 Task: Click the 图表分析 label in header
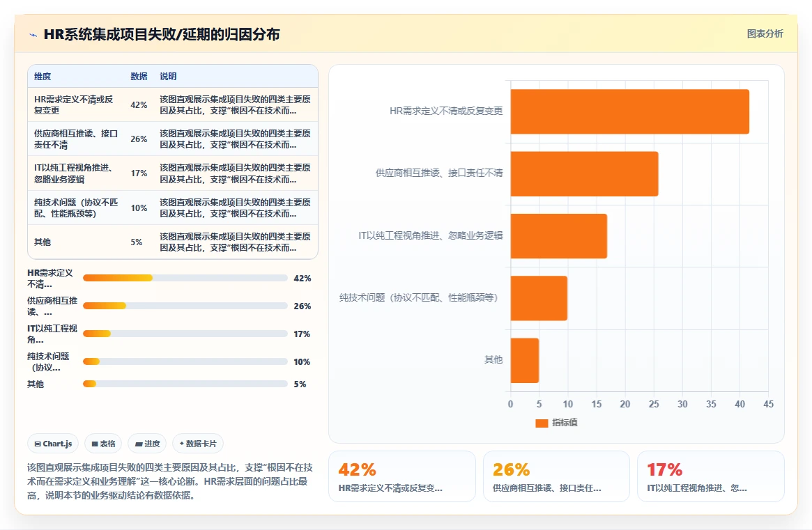click(x=765, y=33)
